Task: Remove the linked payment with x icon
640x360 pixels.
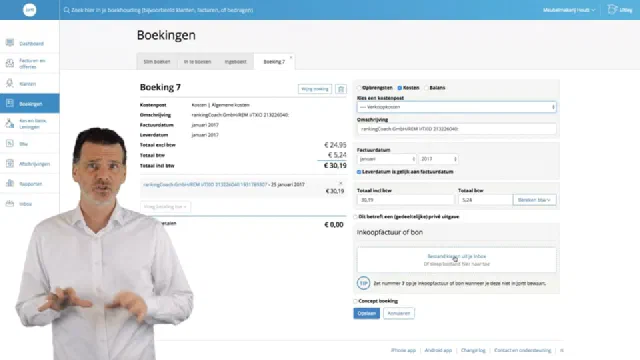Action: pyautogui.click(x=341, y=184)
